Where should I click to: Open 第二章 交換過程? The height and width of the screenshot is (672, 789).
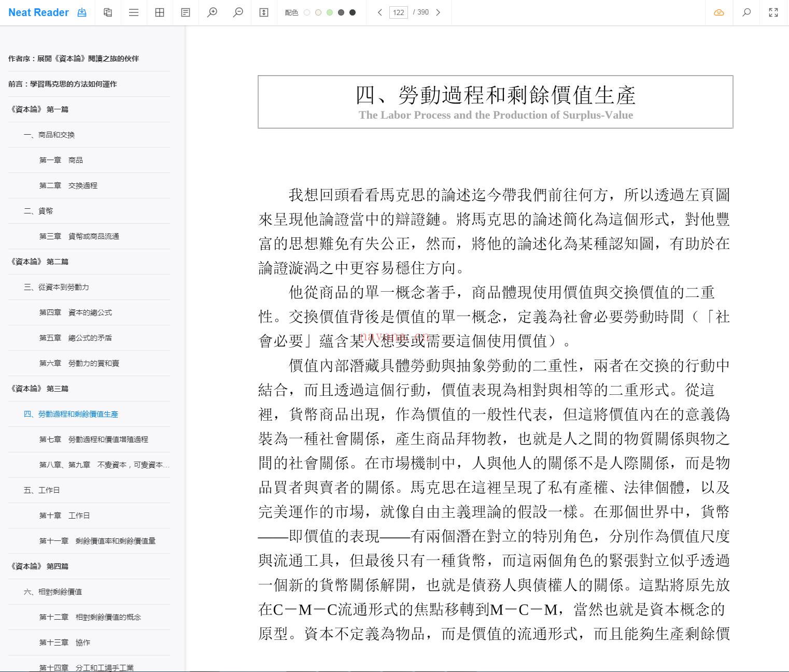click(68, 185)
